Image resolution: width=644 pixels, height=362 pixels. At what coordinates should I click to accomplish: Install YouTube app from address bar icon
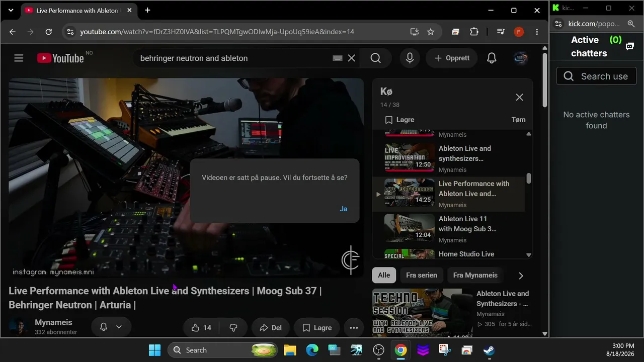coord(414,32)
